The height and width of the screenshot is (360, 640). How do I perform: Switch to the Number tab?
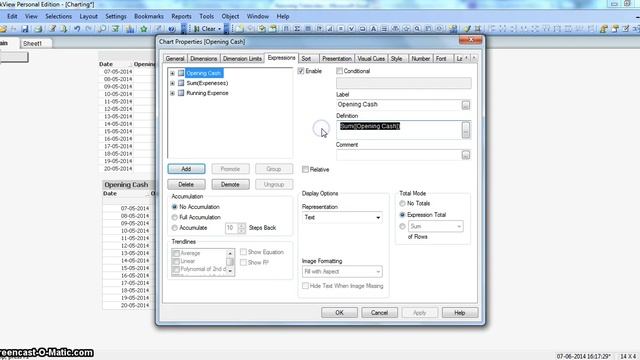click(x=420, y=59)
